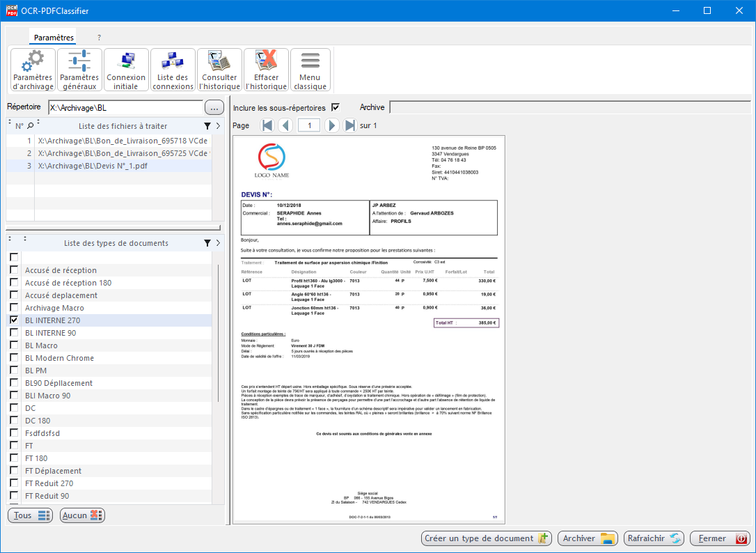Check the Accusé de réception checkbox
The height and width of the screenshot is (553, 756).
[14, 270]
